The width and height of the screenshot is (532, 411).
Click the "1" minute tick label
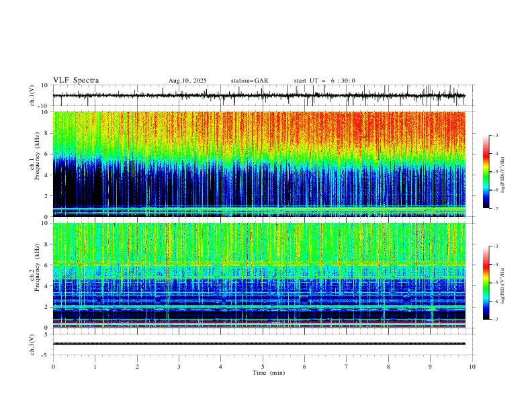95,367
